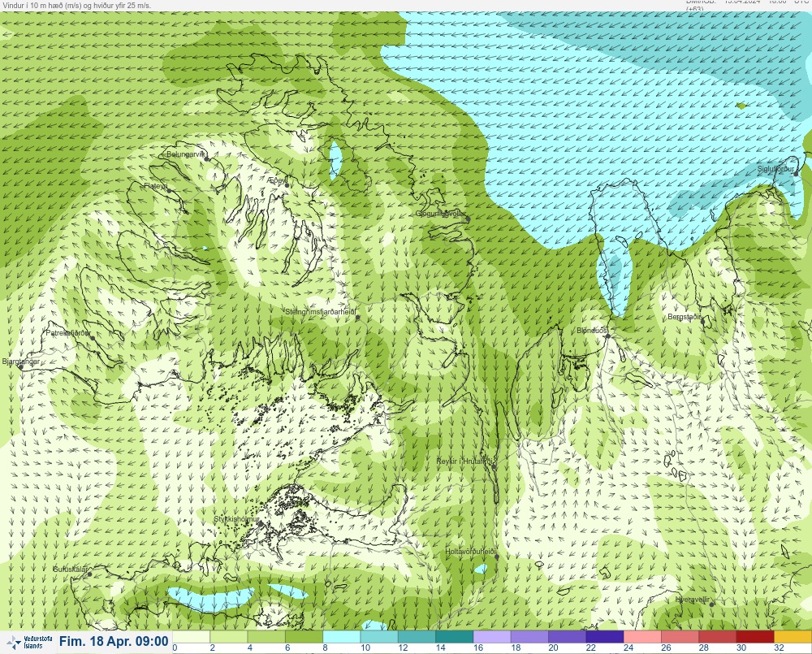This screenshot has width=812, height=654.
Task: Pick the orange legend swatch above 32 m/s
Action: coord(793,636)
